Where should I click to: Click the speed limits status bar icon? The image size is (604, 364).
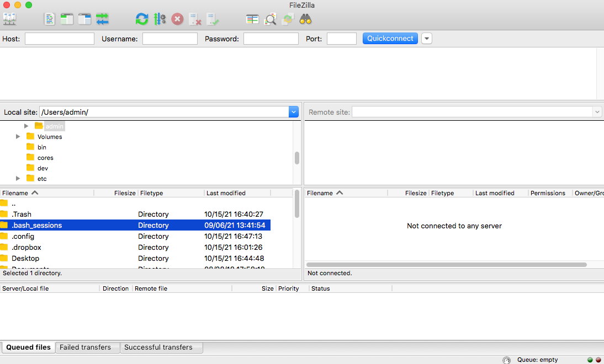pos(506,360)
